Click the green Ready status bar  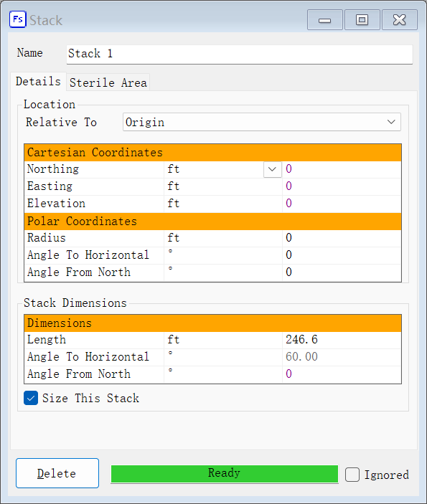point(225,473)
